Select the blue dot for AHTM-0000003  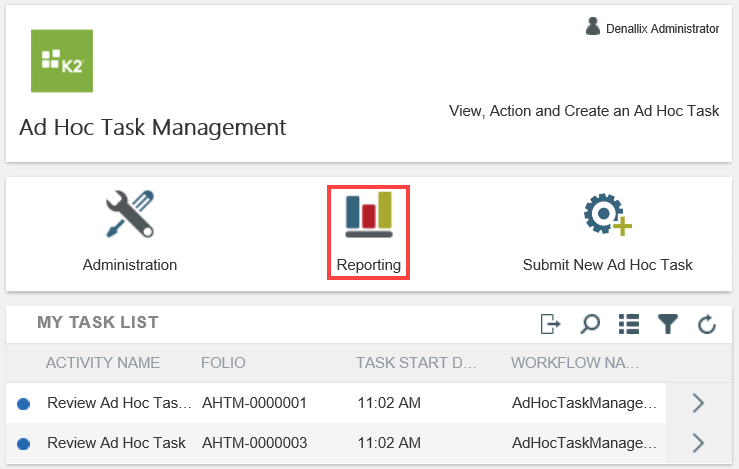coord(24,444)
